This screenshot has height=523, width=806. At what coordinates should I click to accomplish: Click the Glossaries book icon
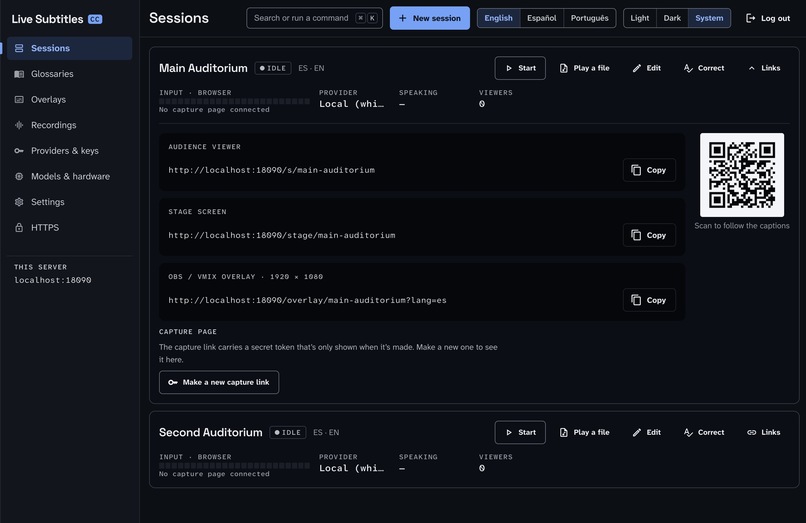tap(19, 74)
